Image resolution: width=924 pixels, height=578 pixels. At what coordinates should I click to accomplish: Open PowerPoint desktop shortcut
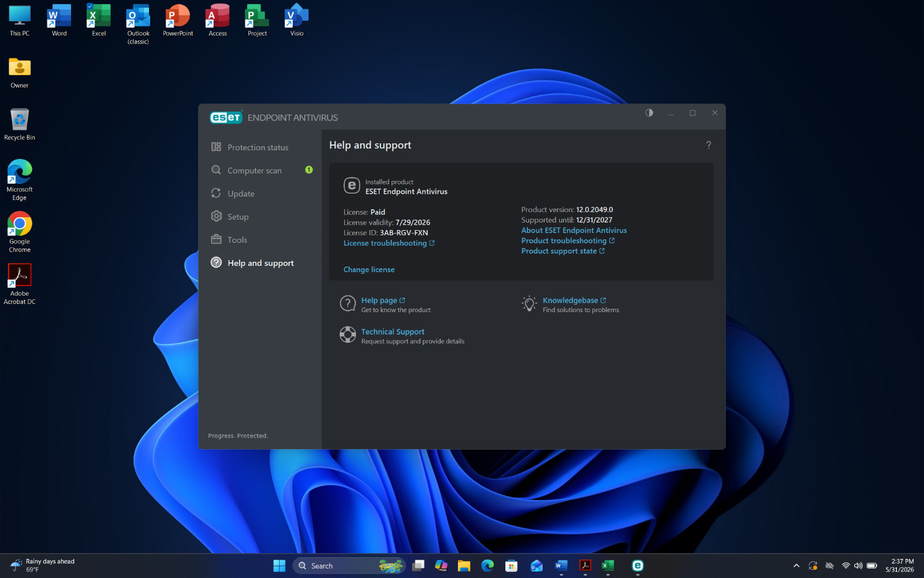pos(178,21)
